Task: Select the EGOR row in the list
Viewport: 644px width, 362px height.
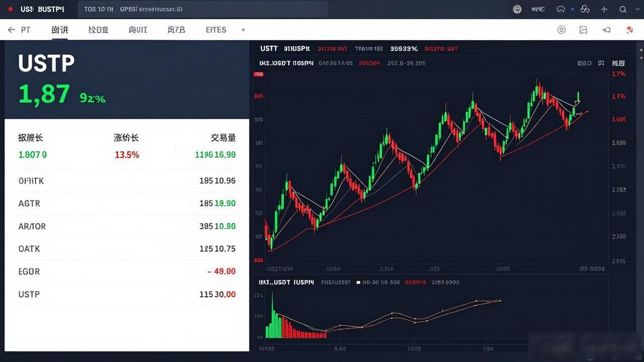Action: coord(127,271)
